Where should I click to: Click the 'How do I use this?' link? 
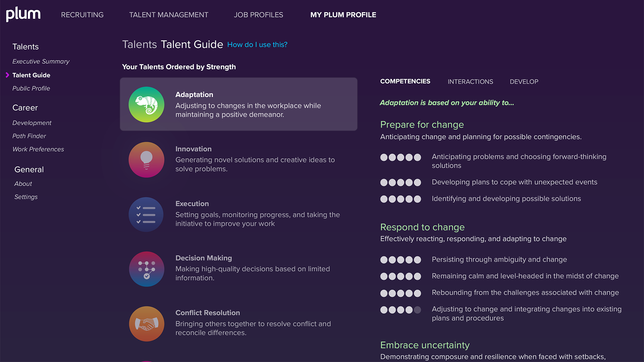click(257, 45)
